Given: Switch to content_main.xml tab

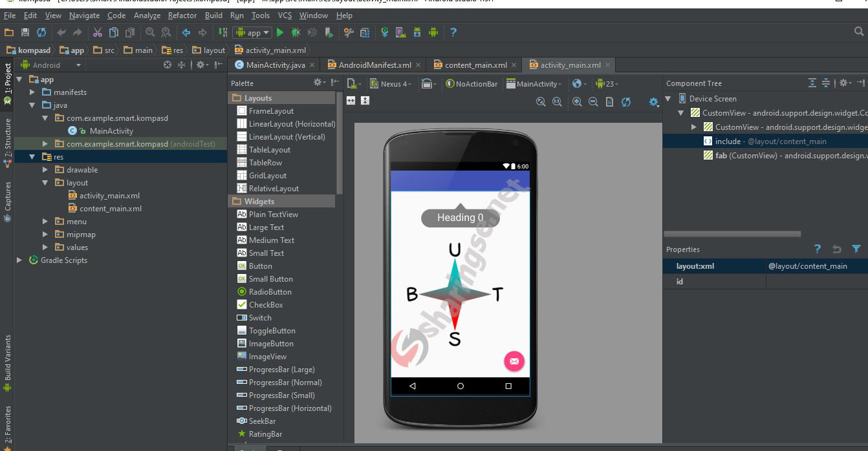Looking at the screenshot, I should (476, 65).
